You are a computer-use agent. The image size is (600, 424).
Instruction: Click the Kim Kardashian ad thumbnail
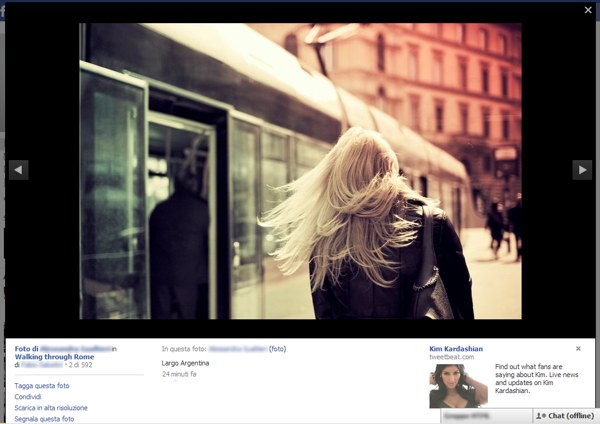(459, 385)
